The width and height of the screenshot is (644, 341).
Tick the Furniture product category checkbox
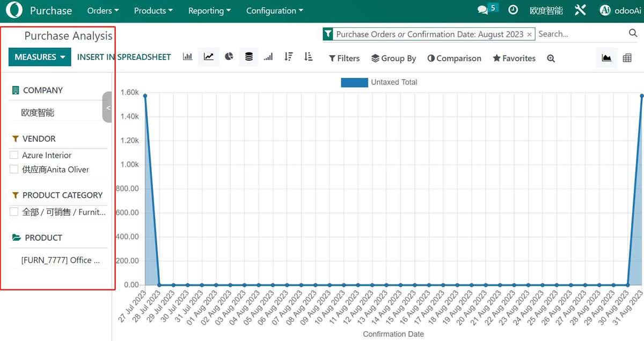pos(14,212)
